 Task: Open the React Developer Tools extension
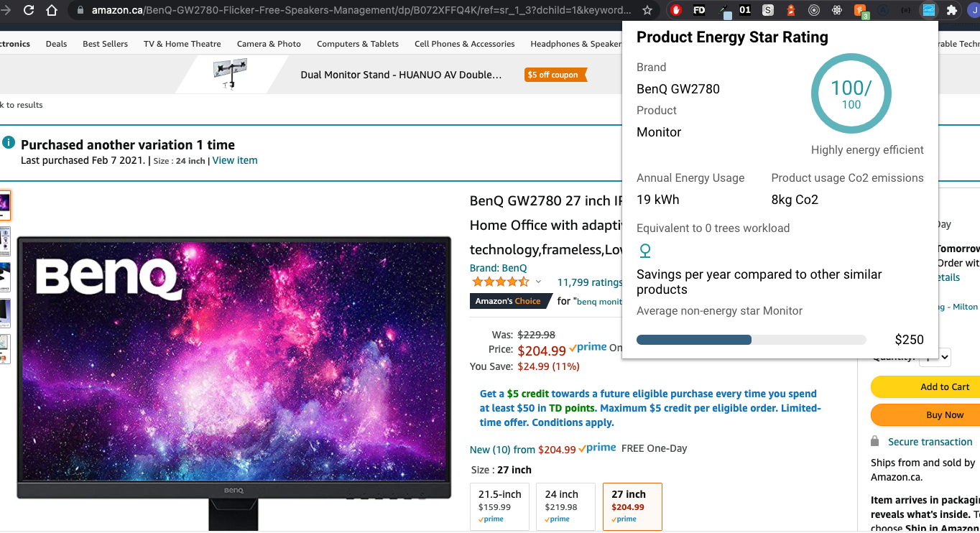coord(837,10)
